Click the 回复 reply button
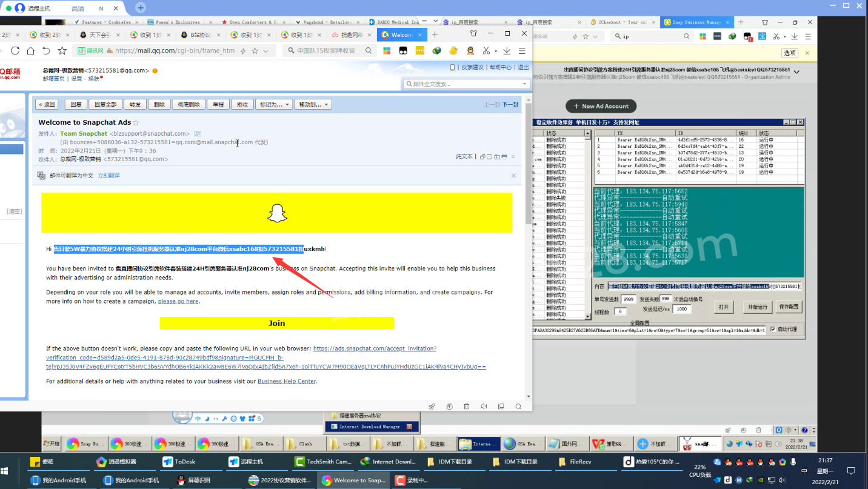 [x=76, y=104]
